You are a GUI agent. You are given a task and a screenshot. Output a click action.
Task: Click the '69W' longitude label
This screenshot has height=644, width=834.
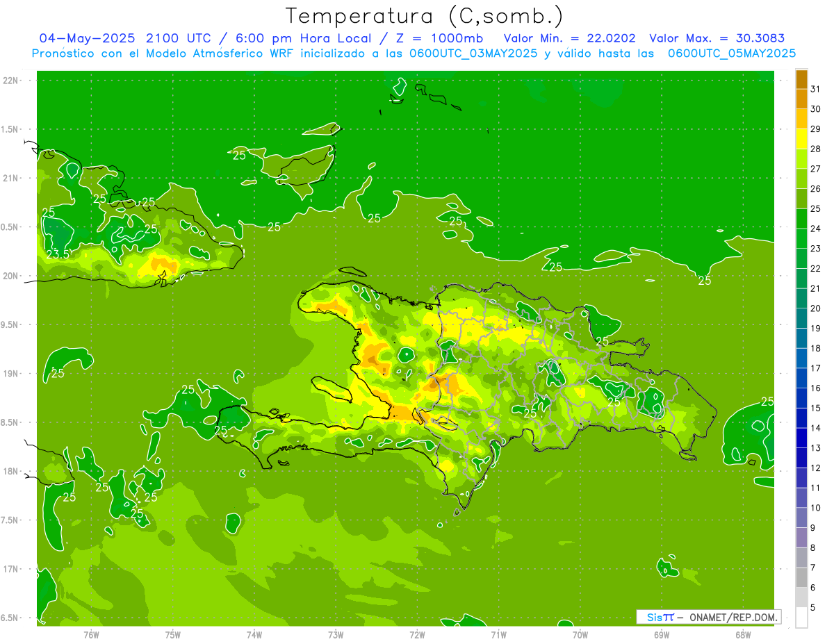click(x=662, y=635)
